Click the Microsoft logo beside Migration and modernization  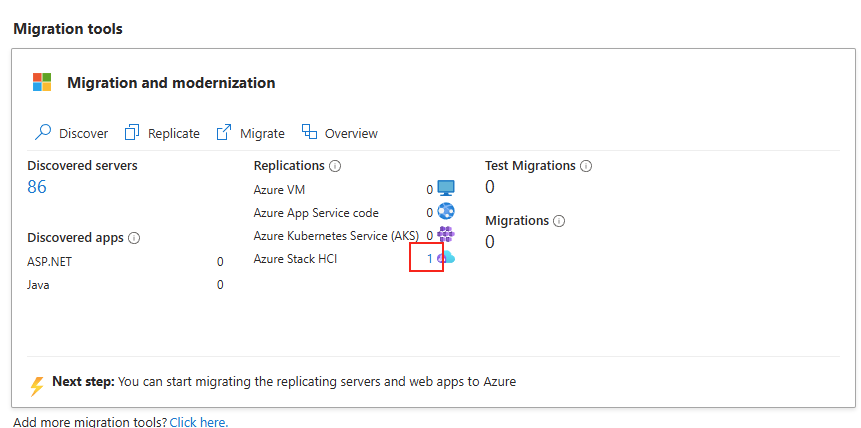[42, 82]
